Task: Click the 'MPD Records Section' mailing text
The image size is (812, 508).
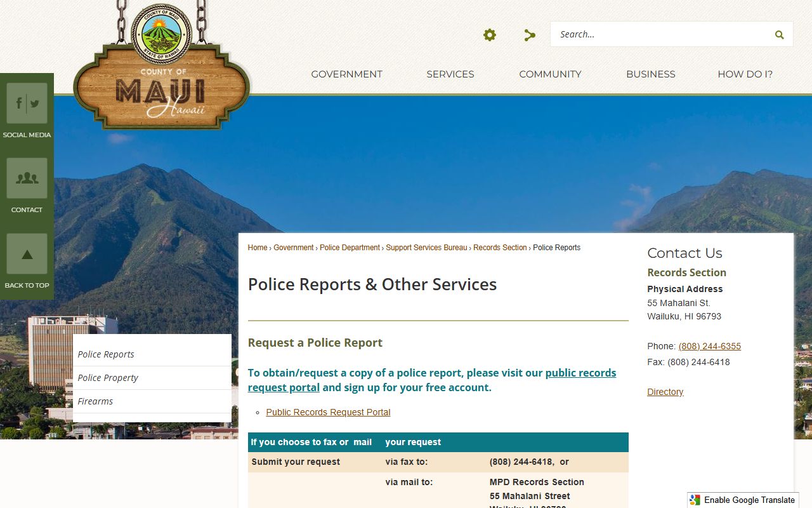Action: tap(537, 482)
